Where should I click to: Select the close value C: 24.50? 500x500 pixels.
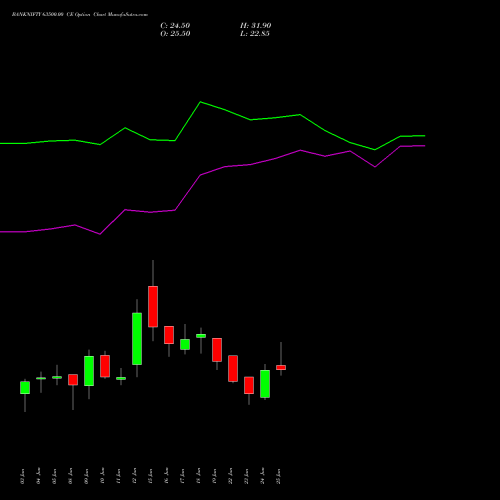175,26
